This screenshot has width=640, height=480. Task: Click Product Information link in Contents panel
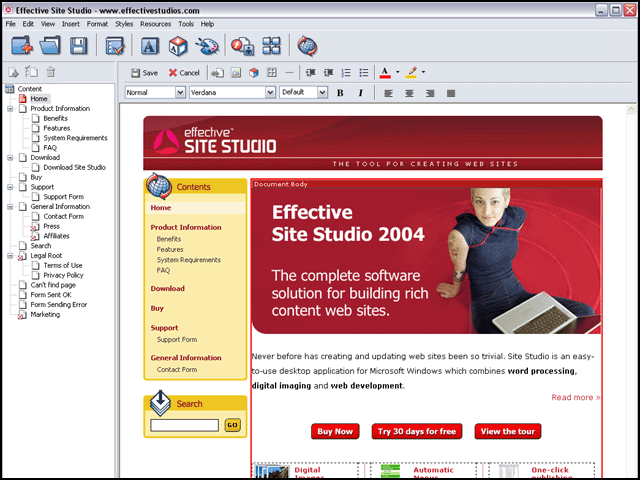(186, 227)
